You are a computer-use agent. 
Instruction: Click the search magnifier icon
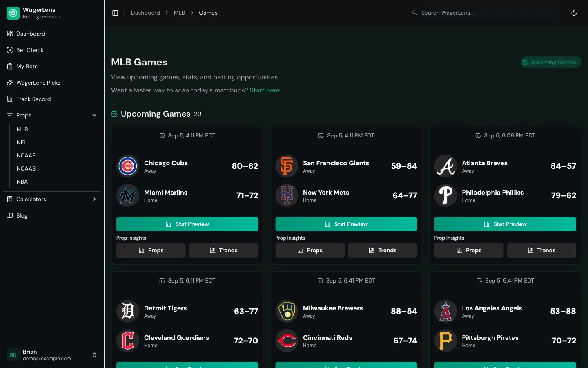(415, 13)
